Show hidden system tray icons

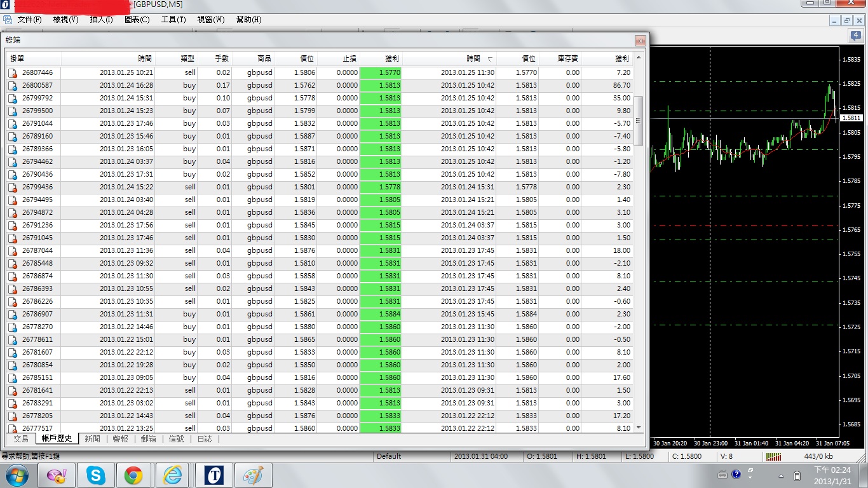point(781,475)
